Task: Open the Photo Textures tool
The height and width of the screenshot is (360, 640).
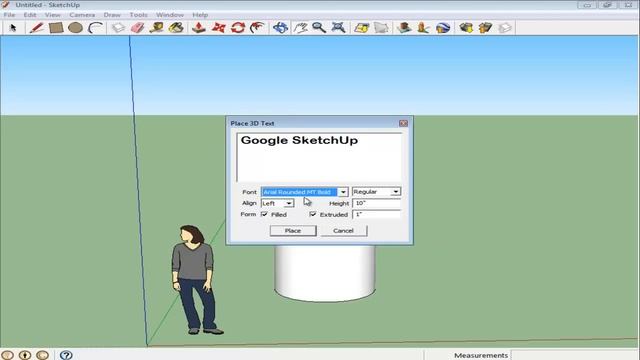Action: point(423,28)
